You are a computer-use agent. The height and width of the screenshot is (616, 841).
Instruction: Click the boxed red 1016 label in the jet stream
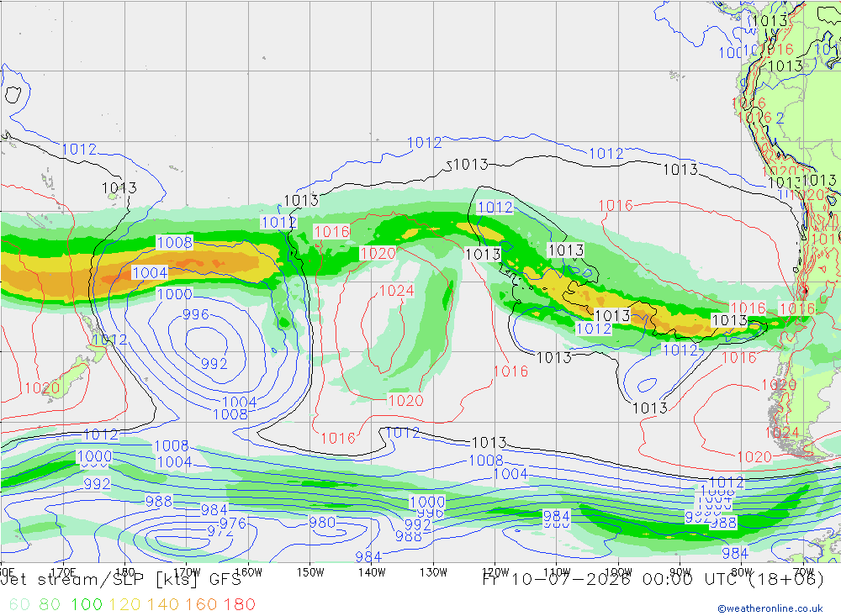point(331,232)
